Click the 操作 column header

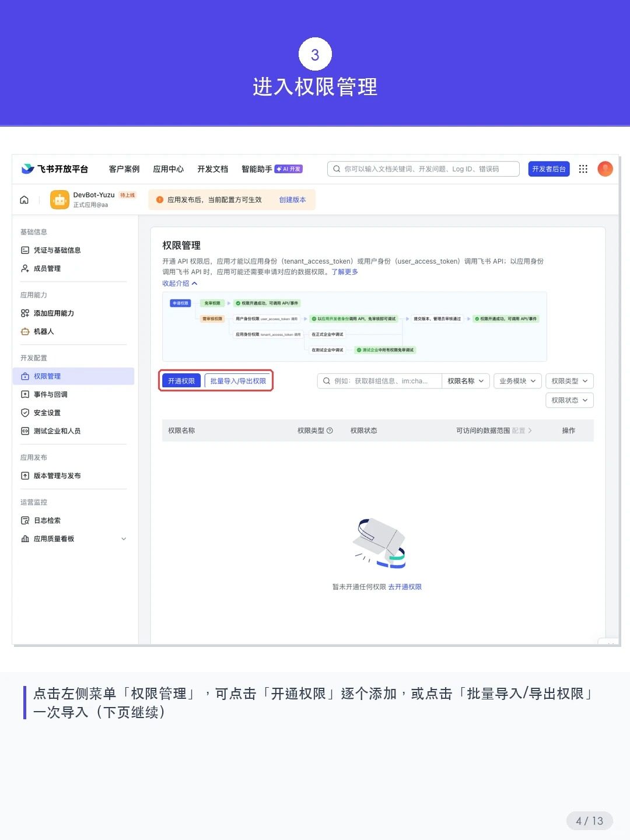(x=568, y=430)
